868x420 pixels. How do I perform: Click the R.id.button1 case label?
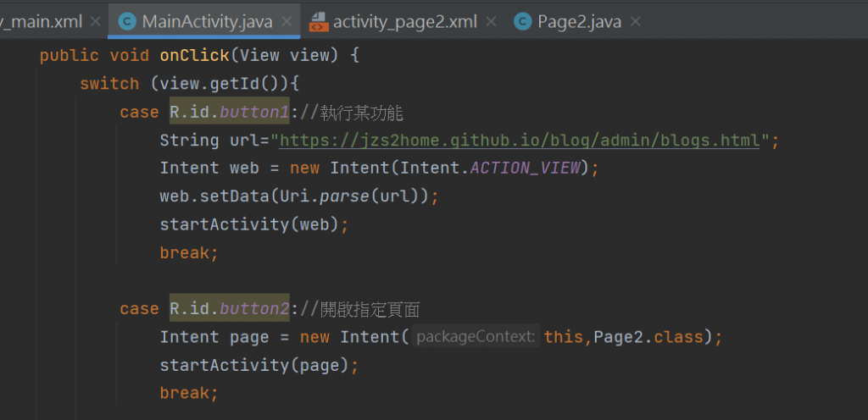(229, 112)
